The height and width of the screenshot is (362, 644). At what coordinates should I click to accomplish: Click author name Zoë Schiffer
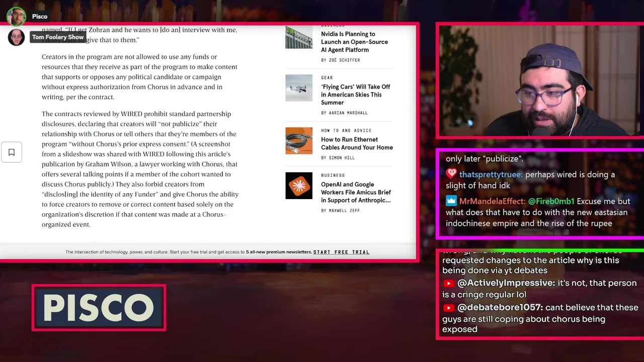tap(344, 60)
